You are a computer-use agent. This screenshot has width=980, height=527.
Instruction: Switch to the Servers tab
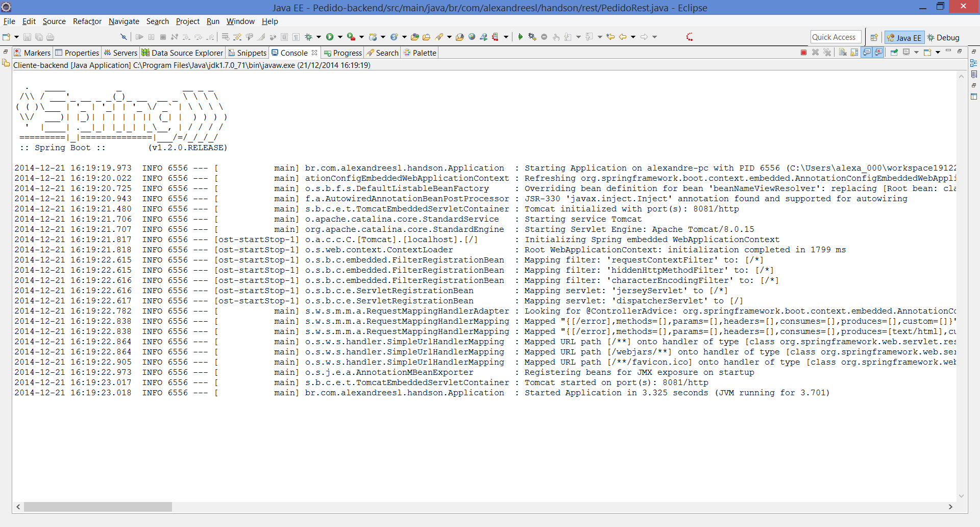click(120, 53)
